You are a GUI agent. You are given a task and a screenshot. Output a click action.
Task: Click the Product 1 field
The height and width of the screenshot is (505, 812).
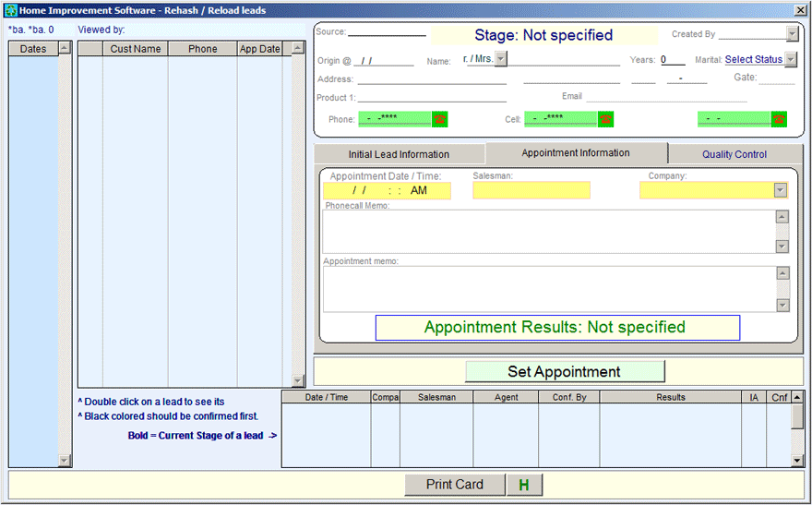coord(432,97)
